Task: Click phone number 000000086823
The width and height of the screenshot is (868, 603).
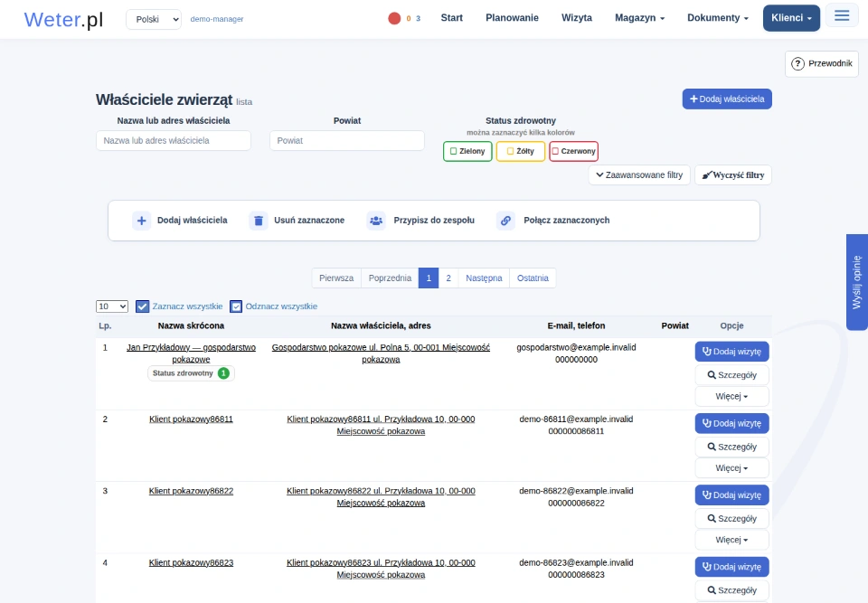Action: (576, 575)
